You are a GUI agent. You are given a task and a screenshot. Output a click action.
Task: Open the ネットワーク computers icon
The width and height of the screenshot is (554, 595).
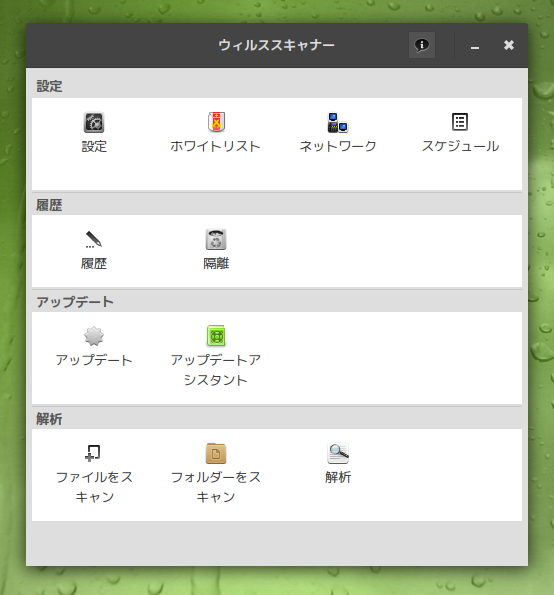click(338, 123)
